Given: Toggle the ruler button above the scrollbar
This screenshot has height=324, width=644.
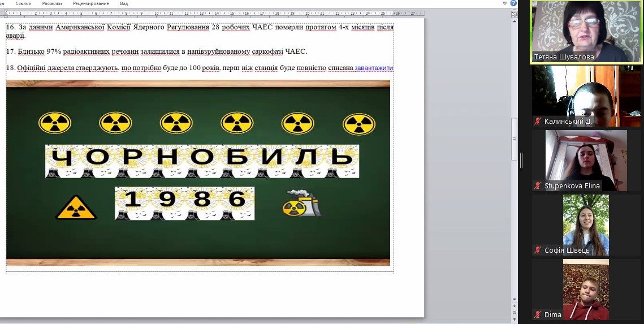Looking at the screenshot, I should 514,14.
